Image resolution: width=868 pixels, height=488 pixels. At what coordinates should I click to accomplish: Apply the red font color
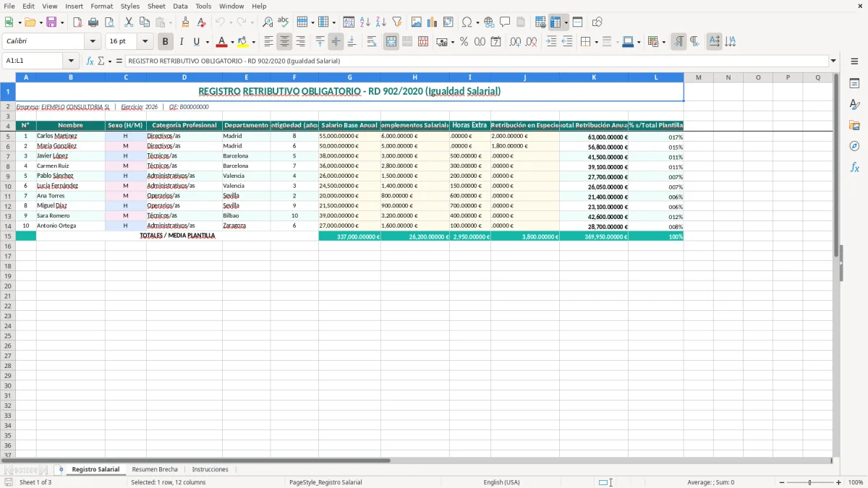click(x=222, y=42)
